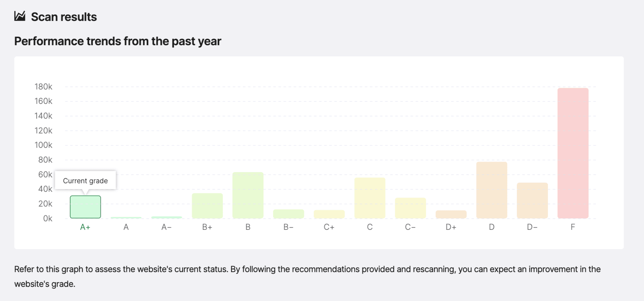Click the B grade bar
Image resolution: width=644 pixels, height=301 pixels.
(248, 195)
